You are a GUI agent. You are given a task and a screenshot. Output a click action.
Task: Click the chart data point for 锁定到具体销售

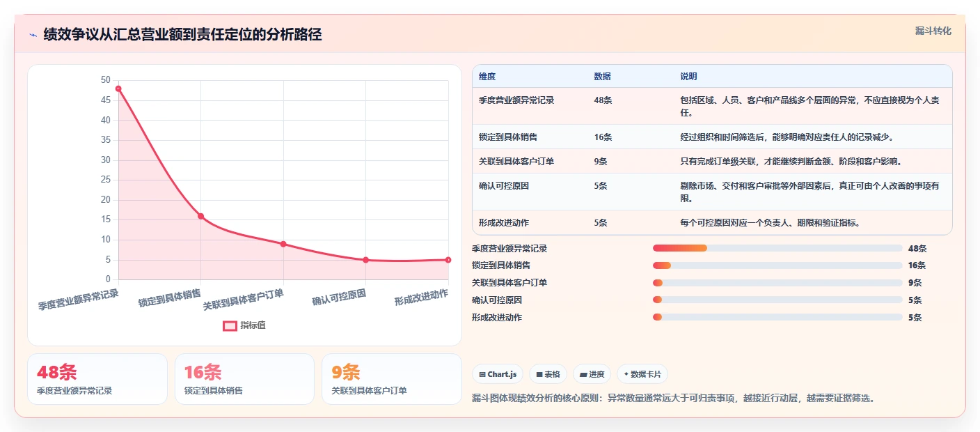[200, 216]
